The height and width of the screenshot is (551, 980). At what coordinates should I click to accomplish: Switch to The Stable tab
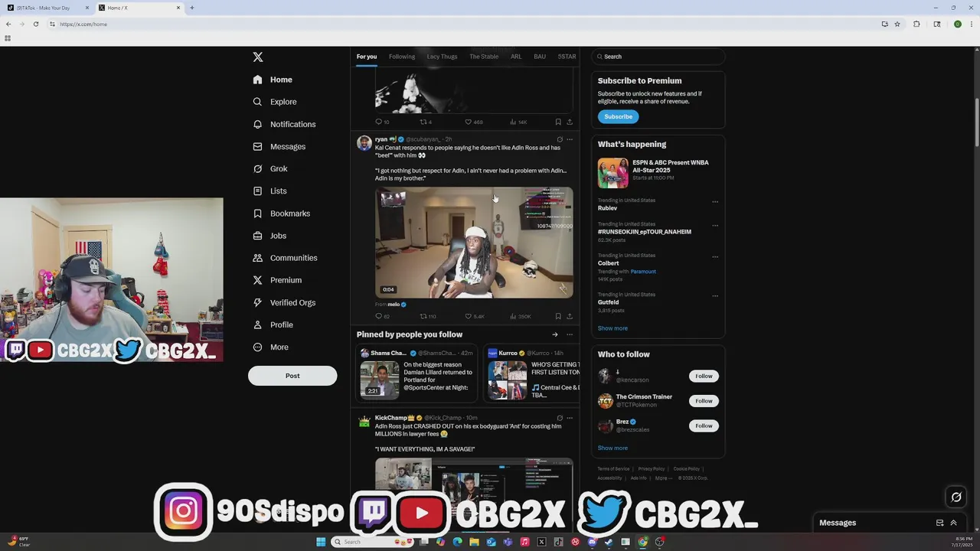484,57
